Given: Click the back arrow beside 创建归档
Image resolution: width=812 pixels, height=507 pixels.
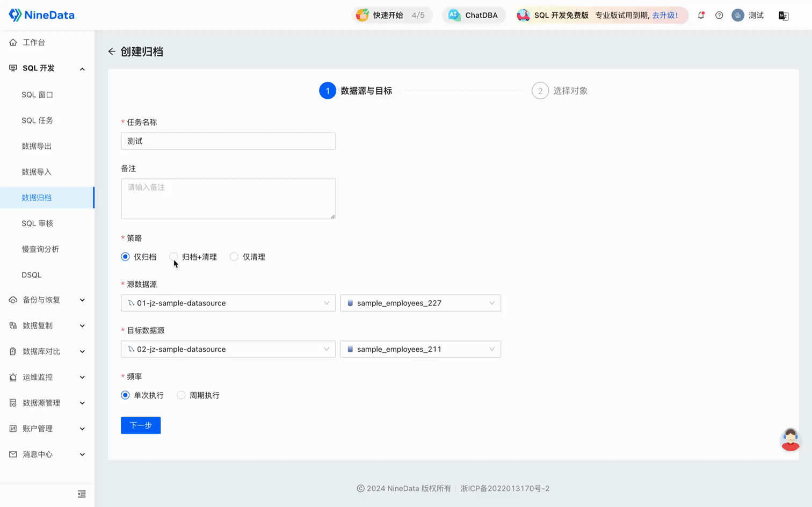Looking at the screenshot, I should (112, 52).
